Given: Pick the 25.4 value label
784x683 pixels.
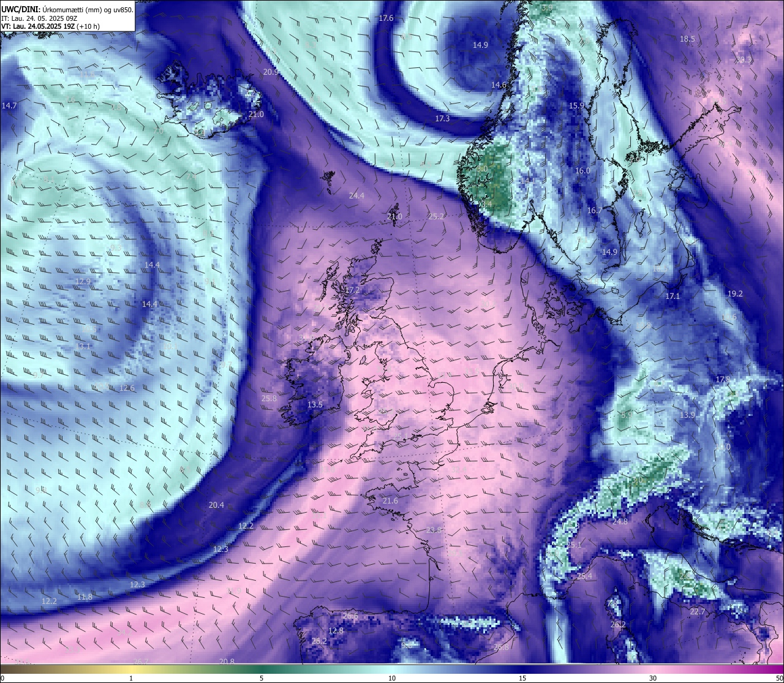Looking at the screenshot, I should coord(584,577).
